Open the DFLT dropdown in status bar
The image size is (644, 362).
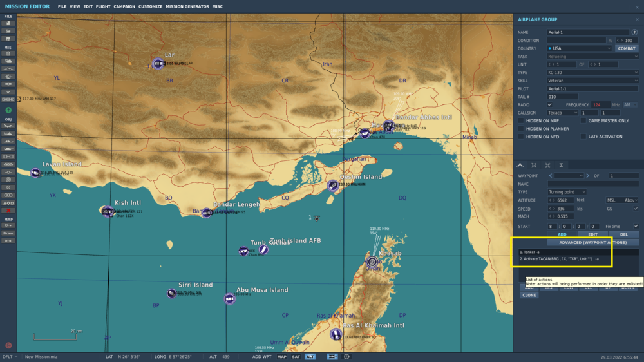tap(10, 357)
